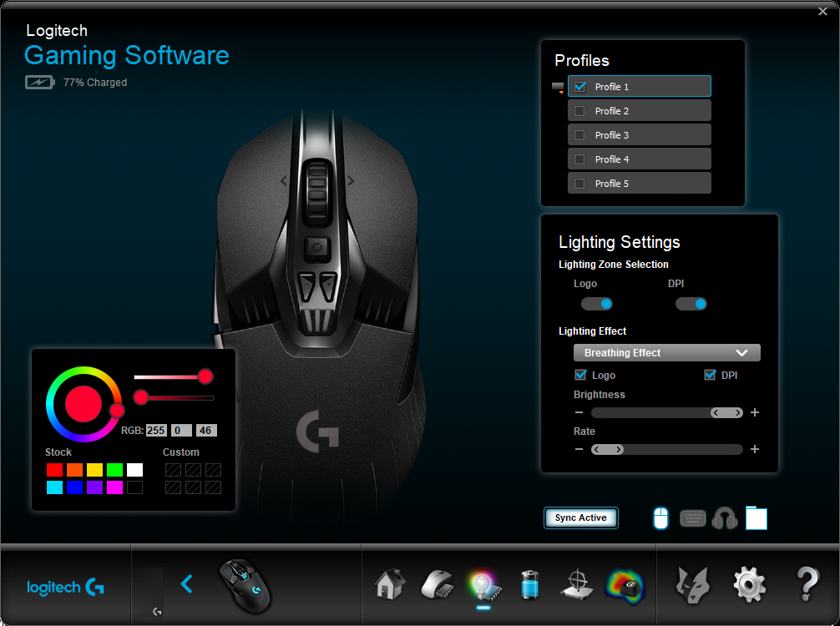This screenshot has width=840, height=626.
Task: Increase rate with the plus icon
Action: tap(755, 449)
